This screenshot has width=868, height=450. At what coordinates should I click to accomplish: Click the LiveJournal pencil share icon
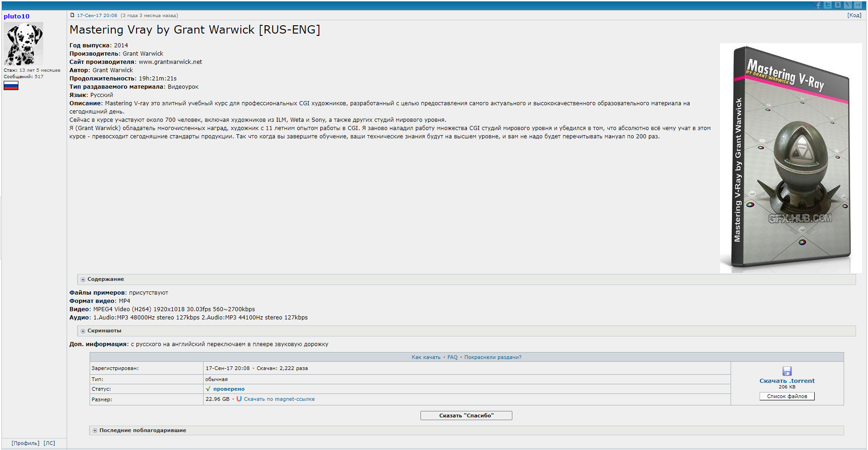[x=848, y=5]
